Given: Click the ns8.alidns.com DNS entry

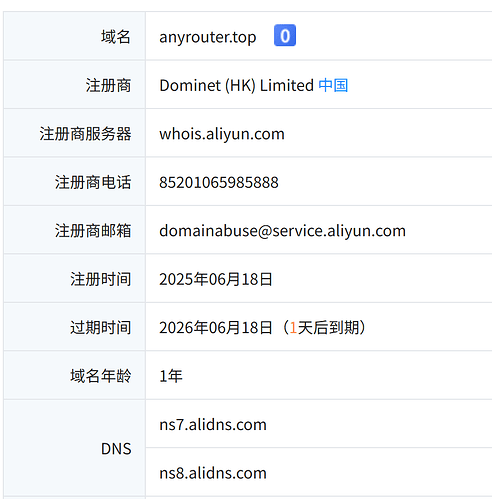Looking at the screenshot, I should pyautogui.click(x=213, y=473).
